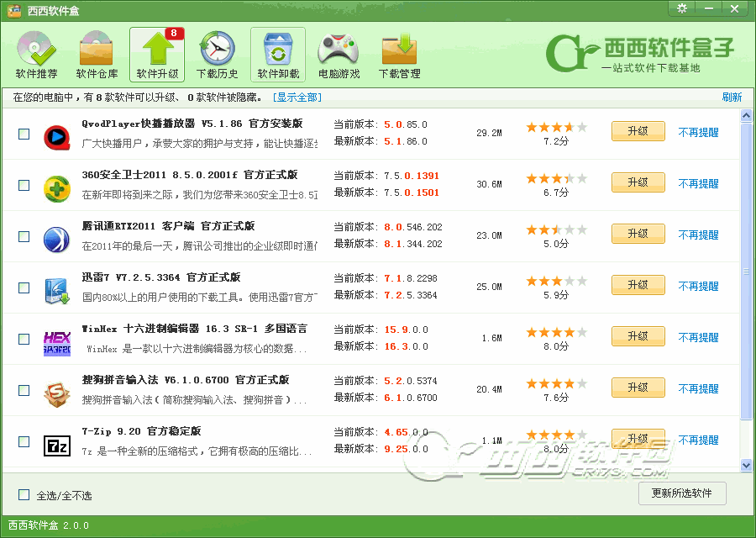
Task: Click the star rating for 腾讯通RTX2011
Action: click(x=556, y=229)
